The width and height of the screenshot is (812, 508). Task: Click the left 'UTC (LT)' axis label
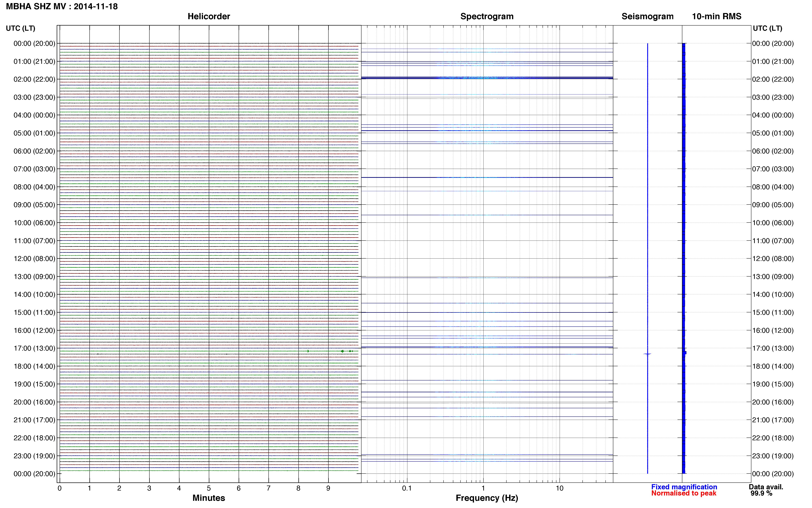tap(21, 28)
